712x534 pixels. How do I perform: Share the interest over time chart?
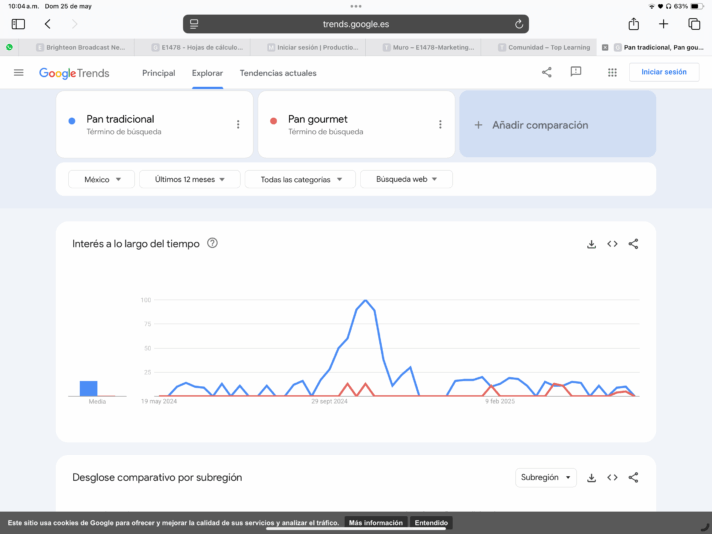[x=633, y=243]
